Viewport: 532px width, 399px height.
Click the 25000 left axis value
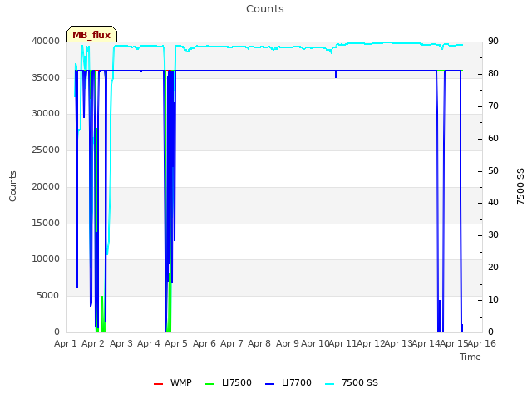tap(46, 150)
